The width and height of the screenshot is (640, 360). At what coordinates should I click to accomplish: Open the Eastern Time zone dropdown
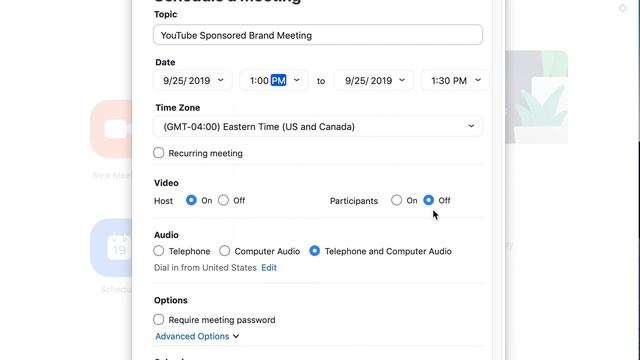point(318,127)
